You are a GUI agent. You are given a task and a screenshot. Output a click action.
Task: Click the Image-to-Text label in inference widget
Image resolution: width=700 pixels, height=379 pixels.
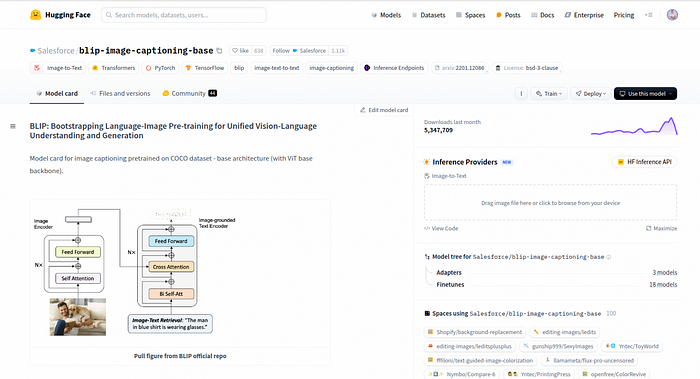click(445, 176)
